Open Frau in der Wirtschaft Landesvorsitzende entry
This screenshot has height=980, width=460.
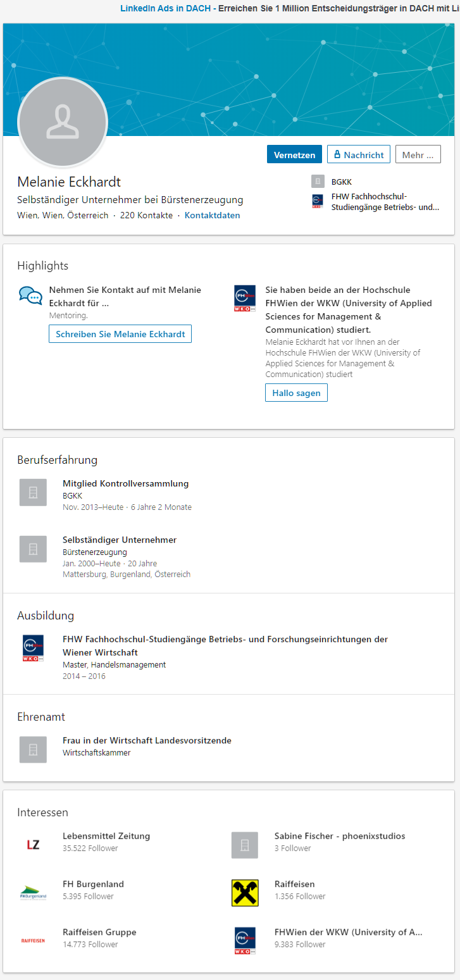click(147, 740)
